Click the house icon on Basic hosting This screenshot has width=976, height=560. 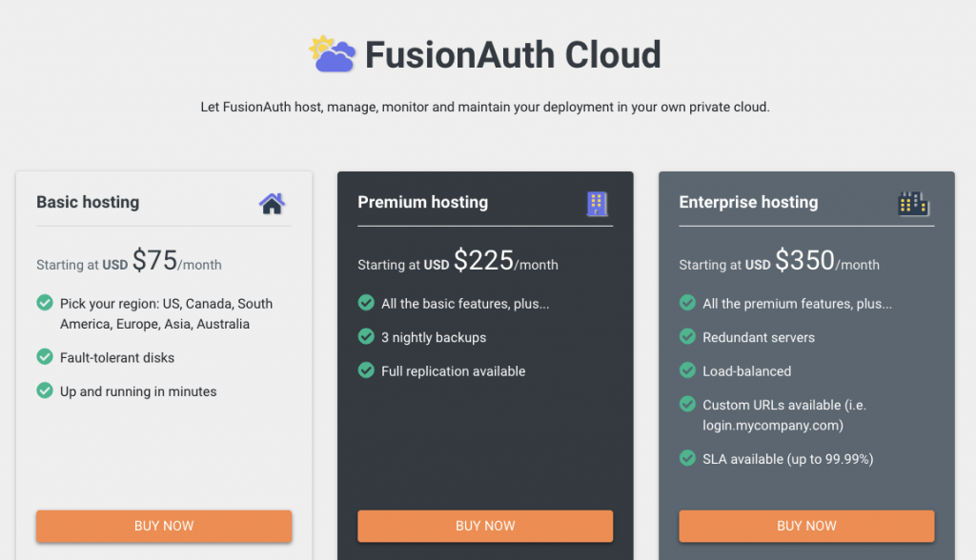point(272,204)
